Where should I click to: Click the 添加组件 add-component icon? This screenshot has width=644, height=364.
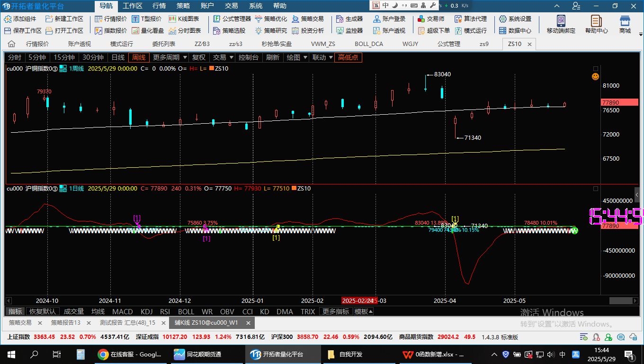[8, 19]
